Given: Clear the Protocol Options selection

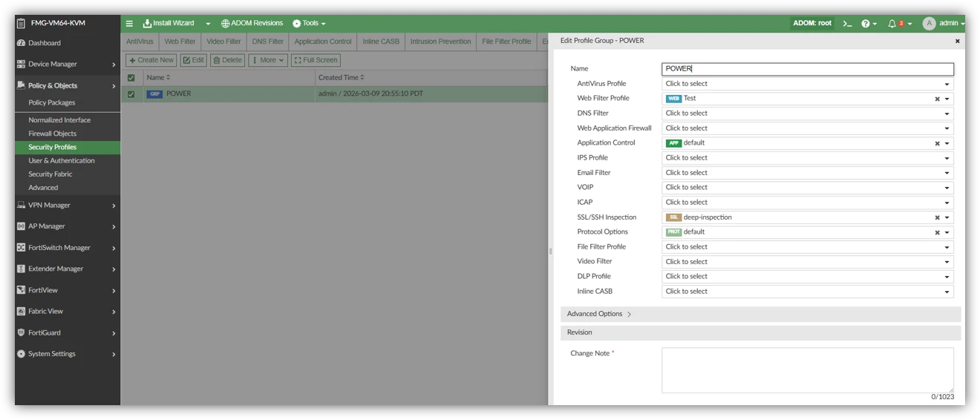Looking at the screenshot, I should [937, 232].
